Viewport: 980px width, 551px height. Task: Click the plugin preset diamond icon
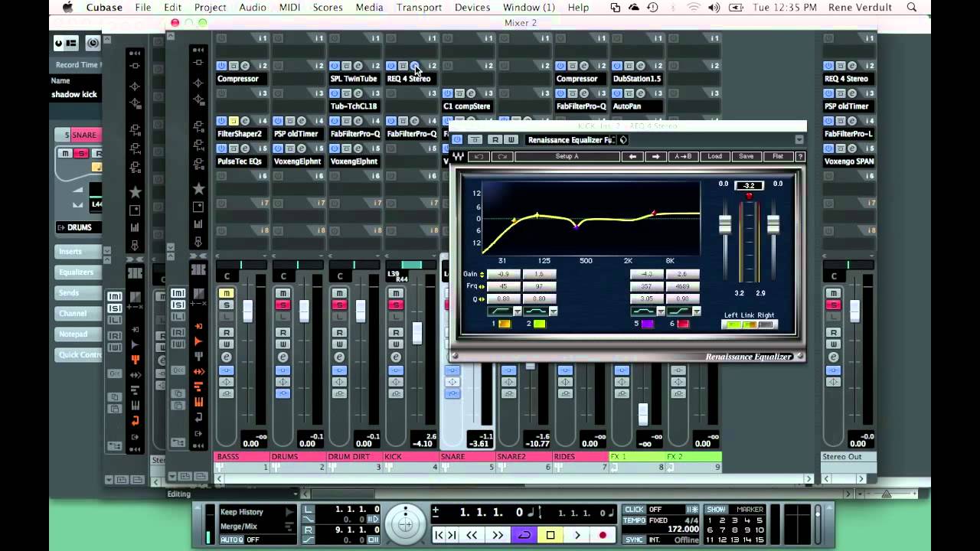624,140
